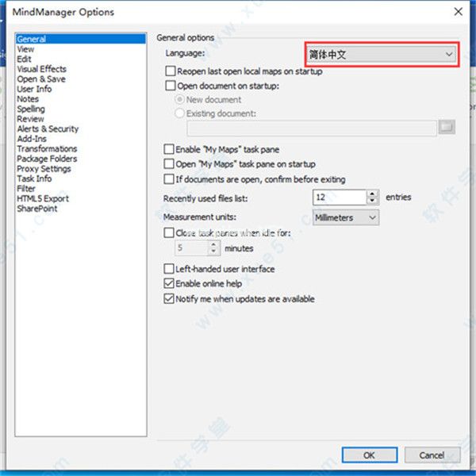The height and width of the screenshot is (476, 476).
Task: Open the Edit options page
Action: coord(24,59)
